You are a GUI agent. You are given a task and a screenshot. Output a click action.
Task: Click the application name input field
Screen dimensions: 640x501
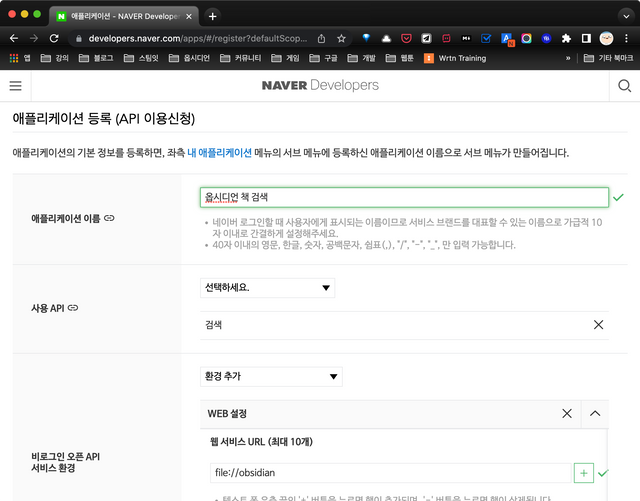[x=404, y=197]
